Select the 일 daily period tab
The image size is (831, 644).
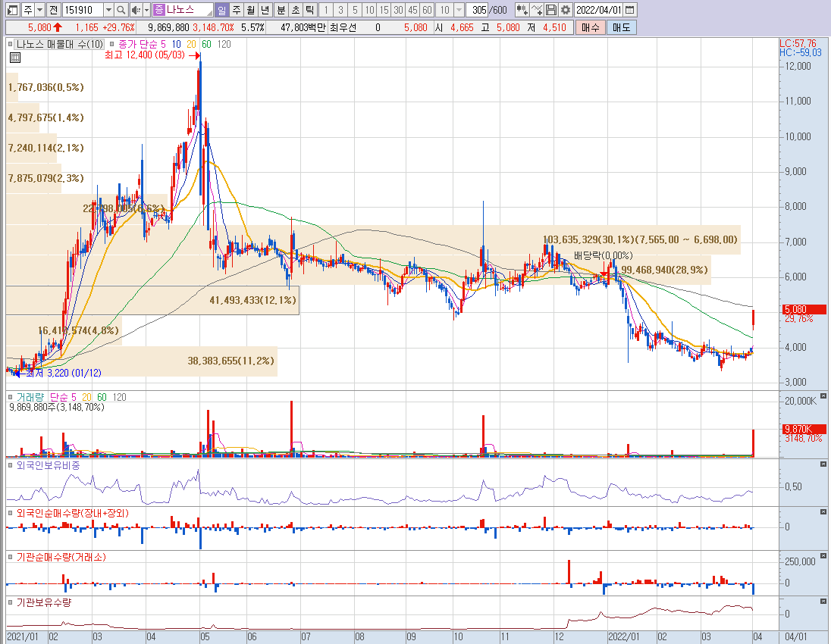point(221,10)
